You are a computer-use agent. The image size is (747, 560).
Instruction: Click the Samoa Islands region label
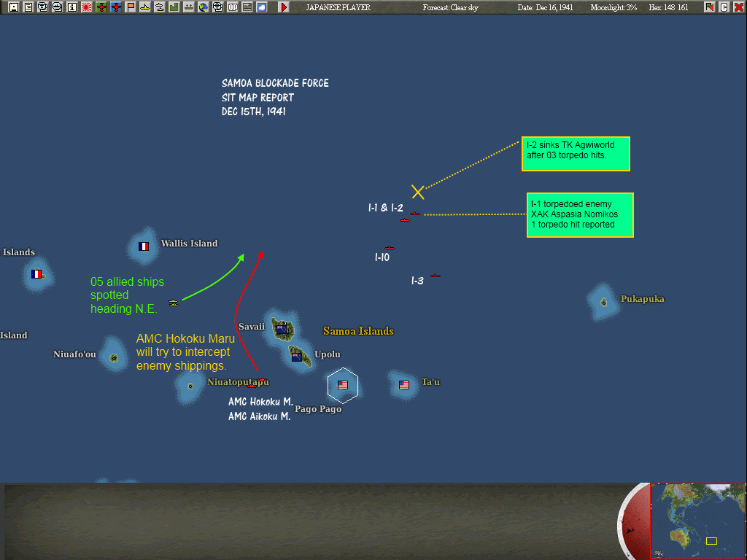pyautogui.click(x=358, y=331)
